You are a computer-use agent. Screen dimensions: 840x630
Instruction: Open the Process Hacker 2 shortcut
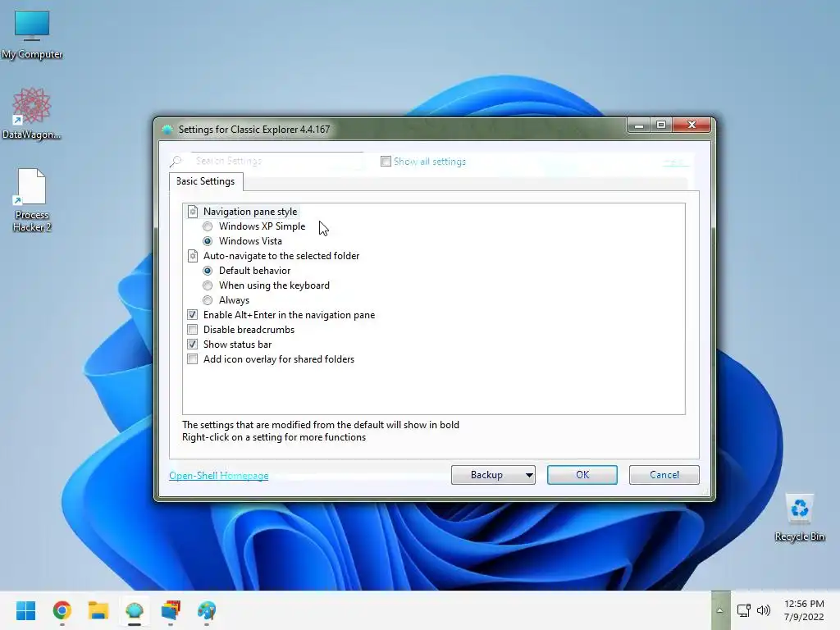pyautogui.click(x=32, y=200)
